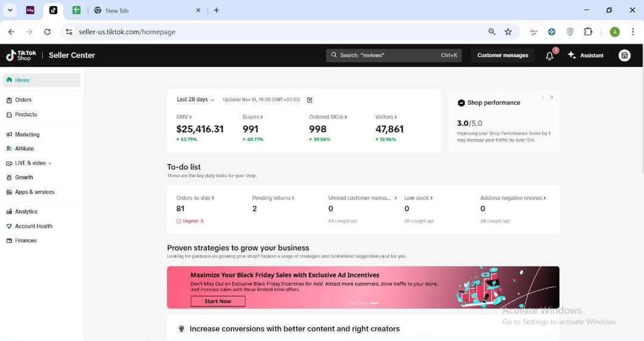
Task: Bookmark page with the star icon
Action: [x=508, y=32]
